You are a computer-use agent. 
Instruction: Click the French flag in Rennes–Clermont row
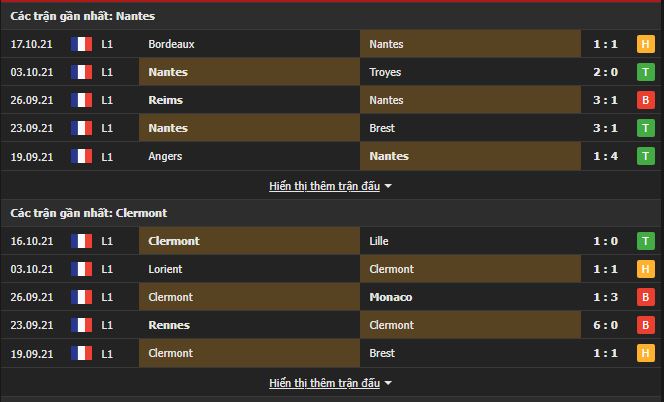pyautogui.click(x=81, y=325)
